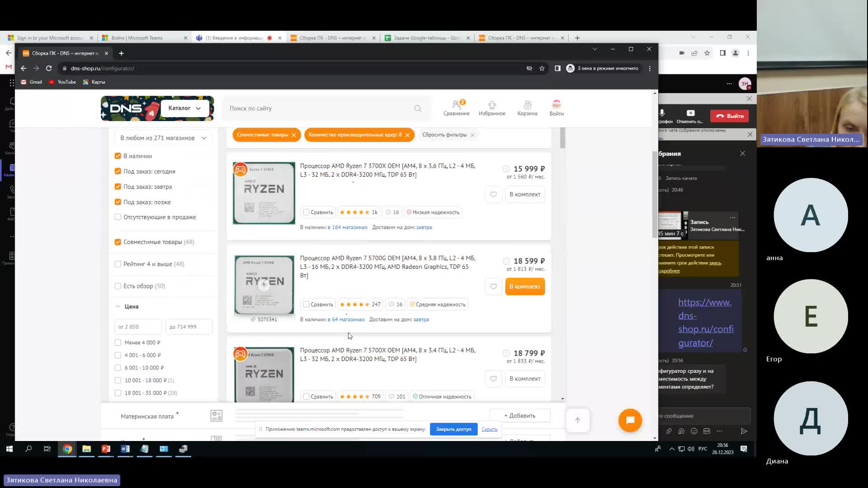The width and height of the screenshot is (868, 488).
Task: Uncheck Под заказ: завтра
Action: tap(118, 187)
